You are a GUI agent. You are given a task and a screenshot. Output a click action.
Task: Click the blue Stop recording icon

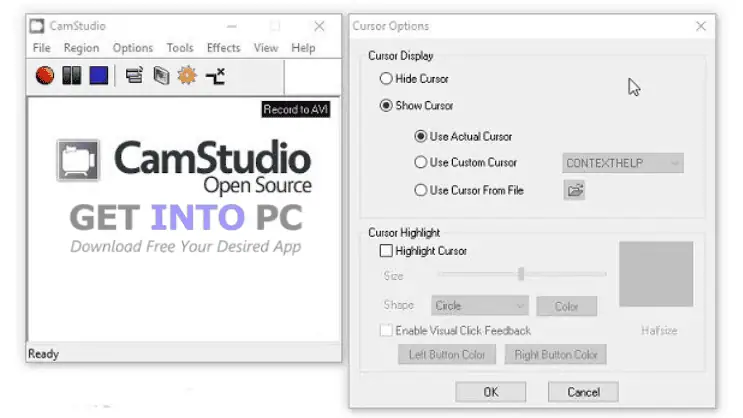pyautogui.click(x=99, y=75)
